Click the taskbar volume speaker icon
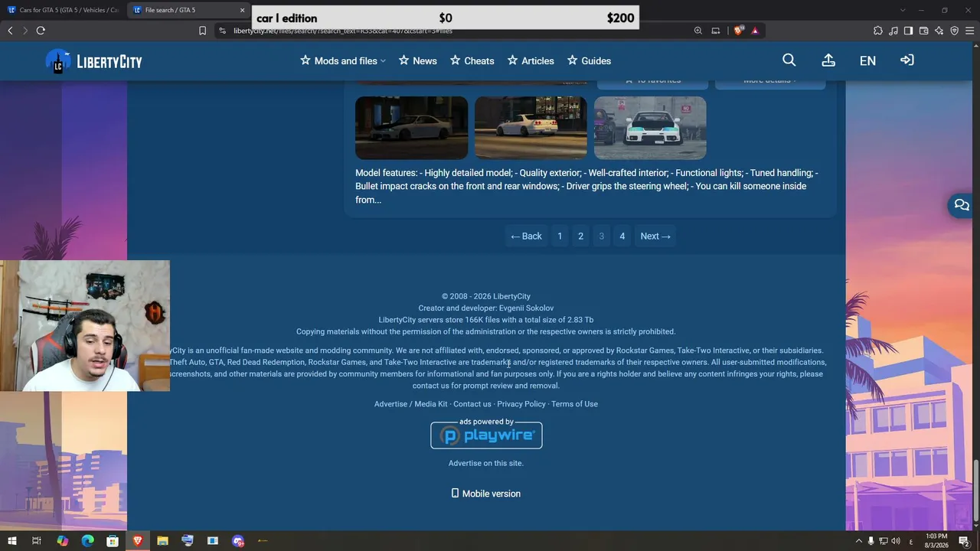980x551 pixels. tap(896, 541)
